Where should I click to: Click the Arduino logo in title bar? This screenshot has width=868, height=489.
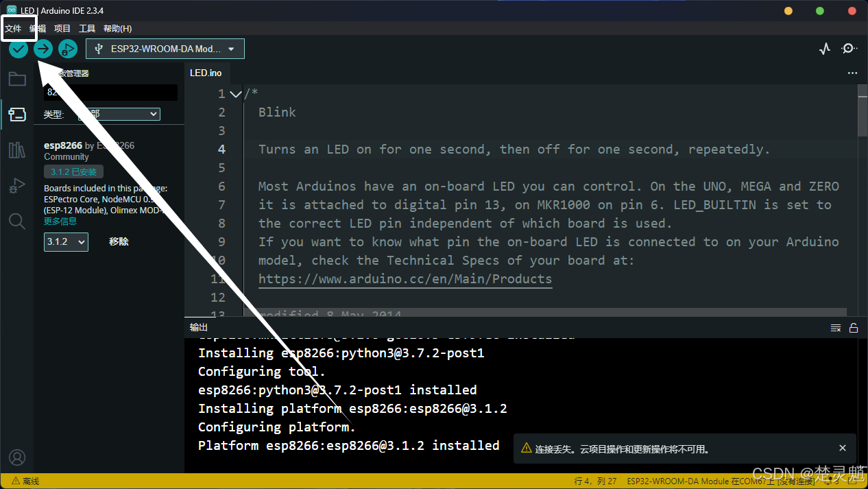click(x=12, y=11)
